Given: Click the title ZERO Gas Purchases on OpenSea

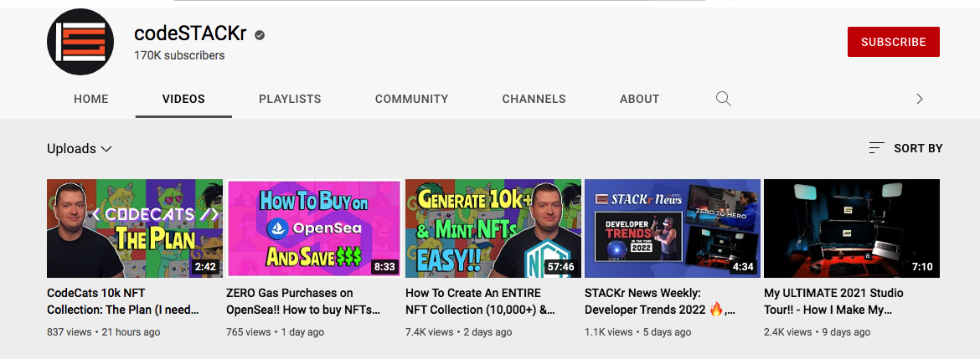Looking at the screenshot, I should click(302, 301).
